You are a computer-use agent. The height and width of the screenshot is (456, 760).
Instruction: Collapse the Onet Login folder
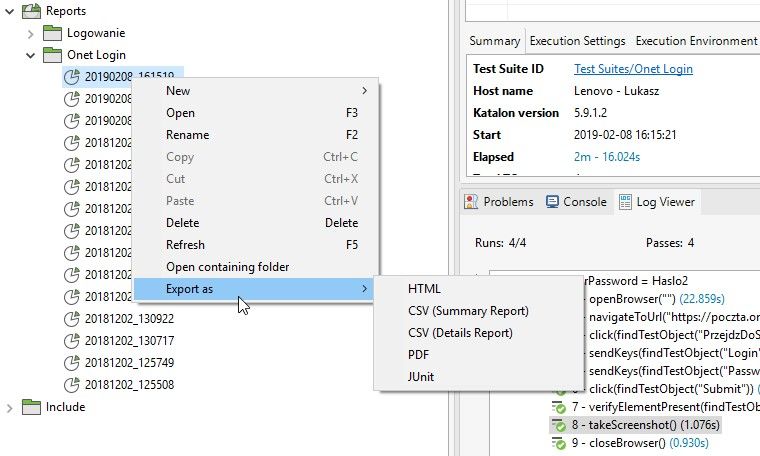coord(30,55)
